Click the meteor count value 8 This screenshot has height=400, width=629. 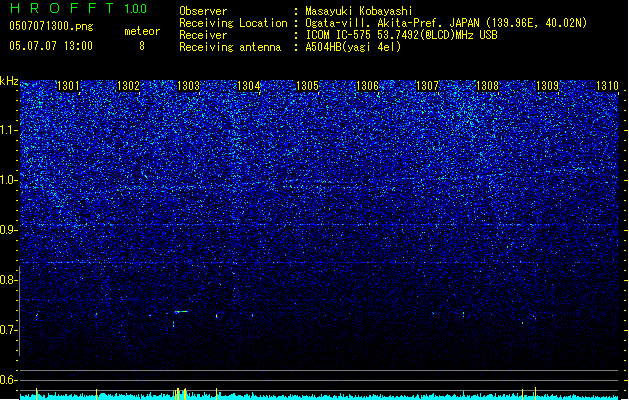tap(142, 46)
